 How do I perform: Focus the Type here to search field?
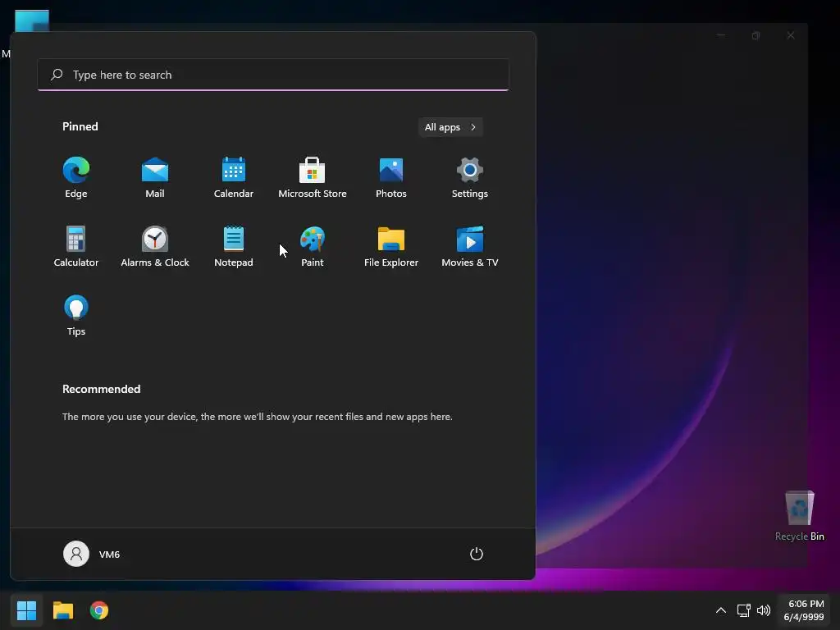click(x=273, y=75)
